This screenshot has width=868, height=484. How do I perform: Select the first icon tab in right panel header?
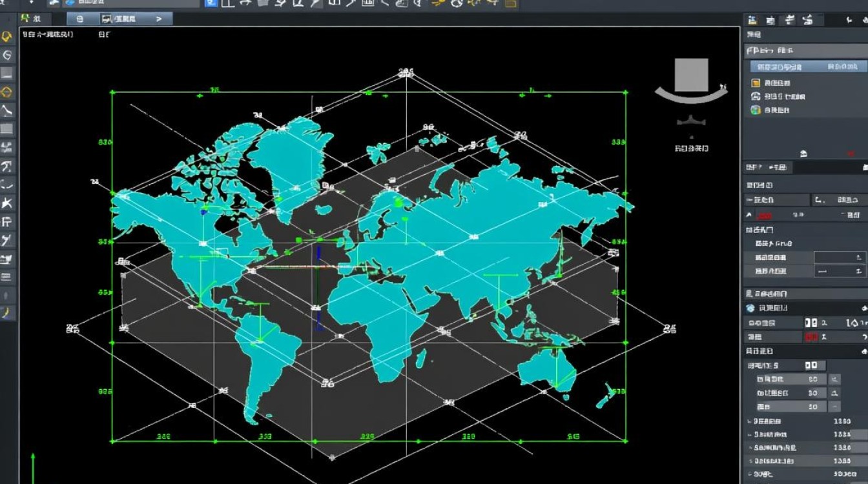tap(752, 20)
